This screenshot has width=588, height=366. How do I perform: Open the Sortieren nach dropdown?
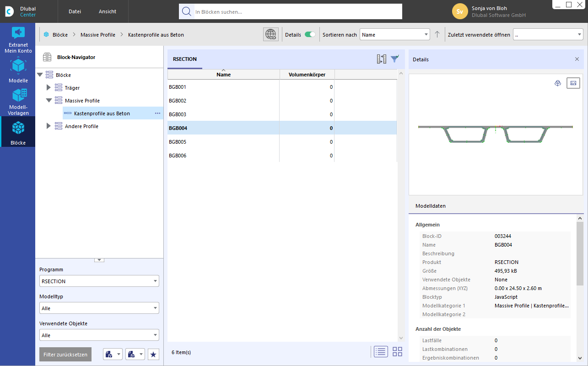click(395, 35)
